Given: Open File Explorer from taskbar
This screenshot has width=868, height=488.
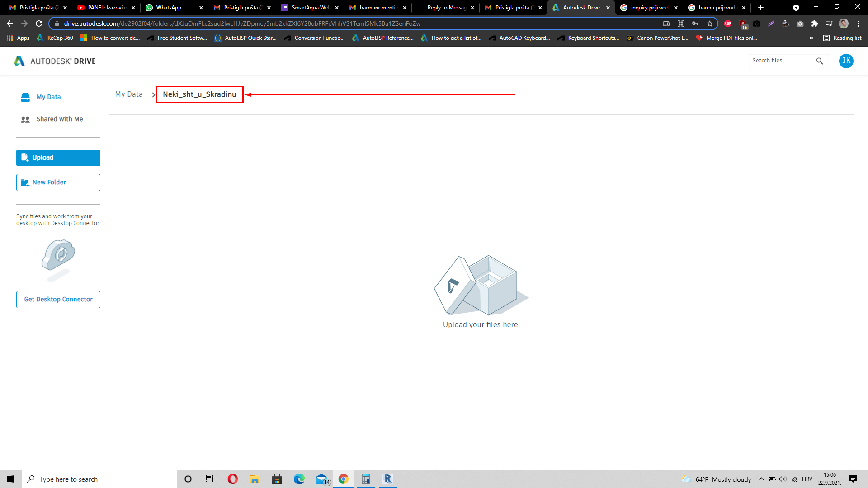Looking at the screenshot, I should point(255,479).
